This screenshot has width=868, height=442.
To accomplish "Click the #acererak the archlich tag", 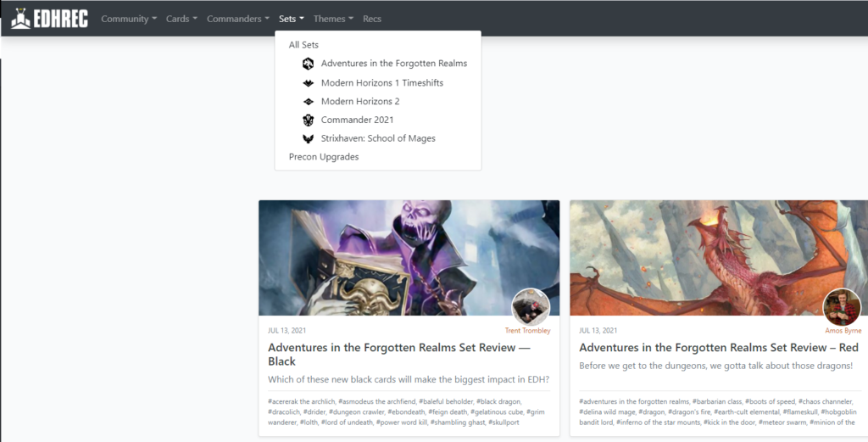I will point(302,401).
